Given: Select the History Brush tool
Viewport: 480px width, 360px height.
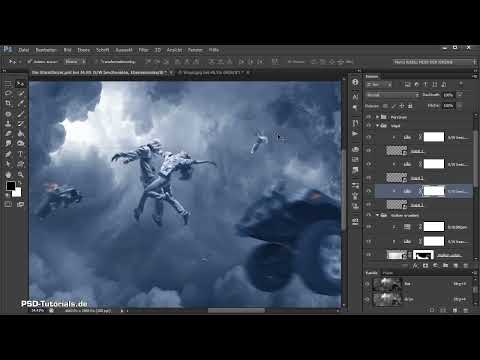Looking at the screenshot, I should (20, 124).
